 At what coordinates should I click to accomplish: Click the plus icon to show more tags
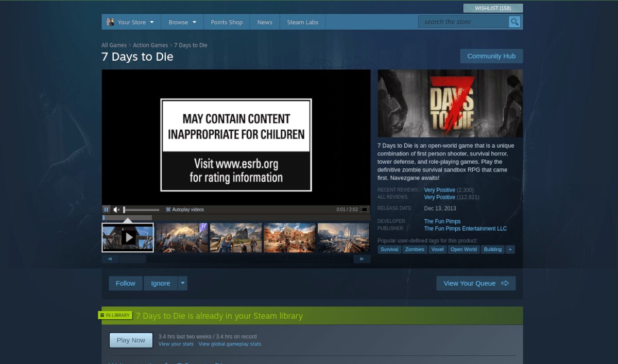pos(510,249)
